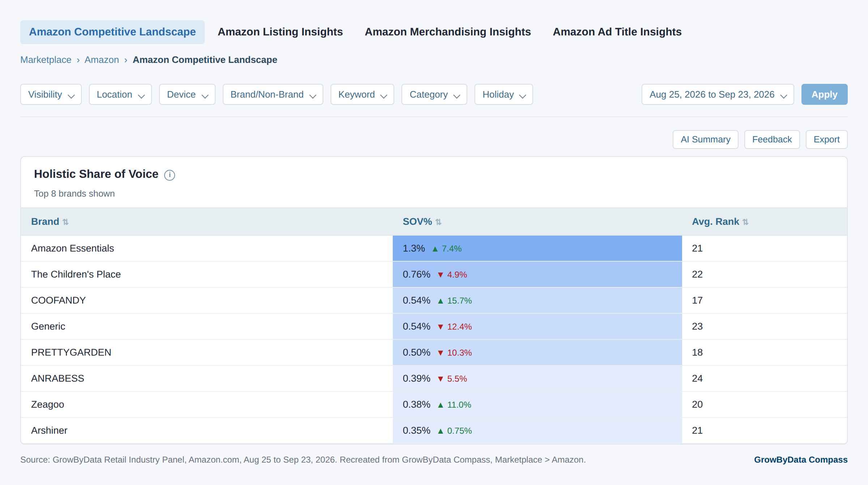Open the Category filter dropdown
Viewport: 868px width, 485px height.
434,94
